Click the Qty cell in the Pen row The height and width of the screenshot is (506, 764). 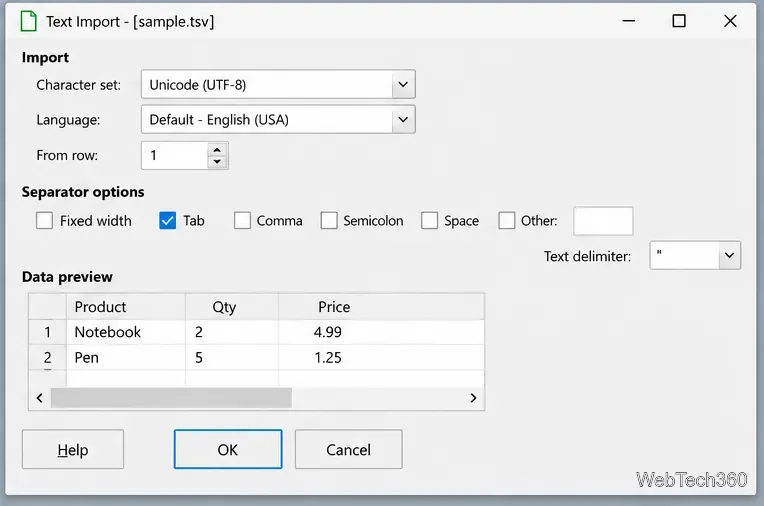point(232,357)
